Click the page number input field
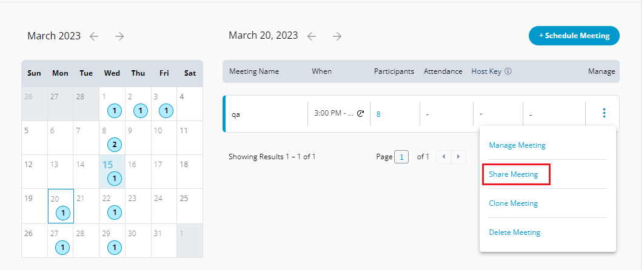 pyautogui.click(x=401, y=157)
